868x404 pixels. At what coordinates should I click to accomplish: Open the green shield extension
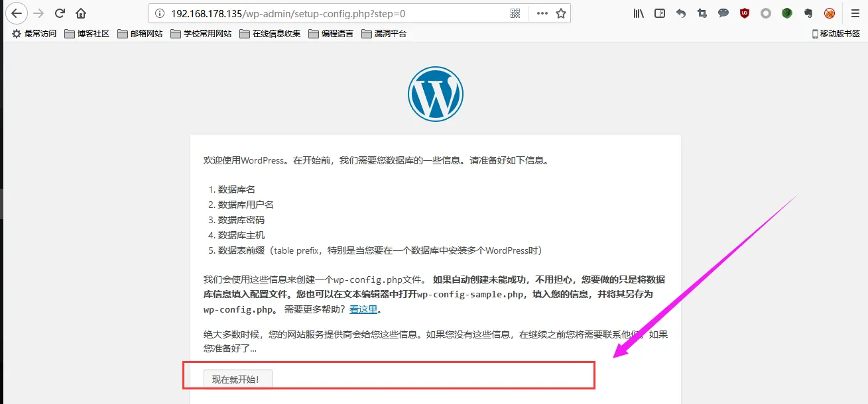click(x=787, y=13)
